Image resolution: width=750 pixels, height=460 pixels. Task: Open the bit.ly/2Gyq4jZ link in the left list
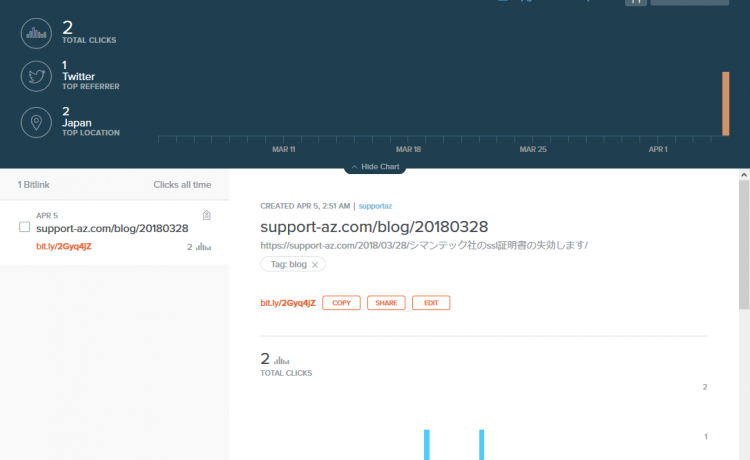64,246
